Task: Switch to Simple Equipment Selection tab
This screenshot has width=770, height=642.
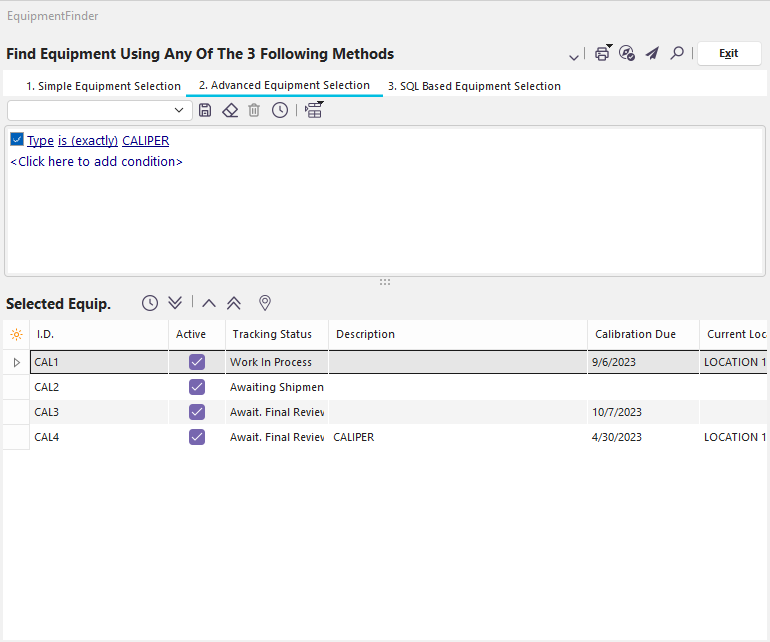Action: coord(103,86)
